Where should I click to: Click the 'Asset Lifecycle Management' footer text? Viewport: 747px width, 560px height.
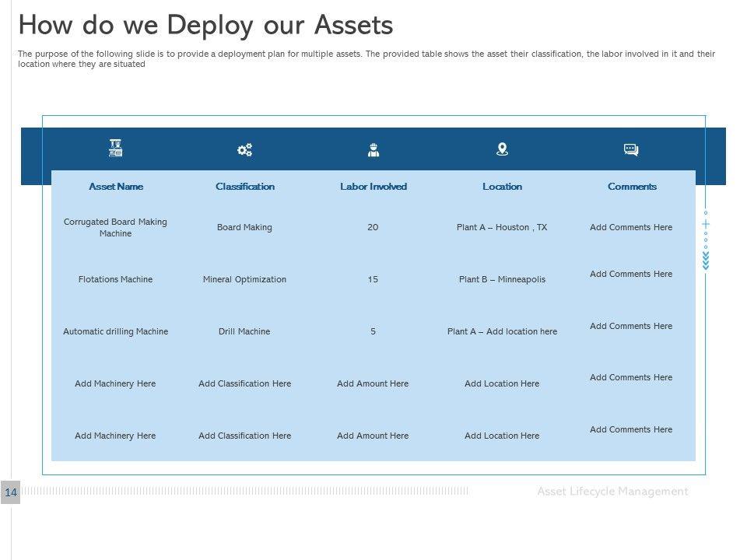click(612, 491)
